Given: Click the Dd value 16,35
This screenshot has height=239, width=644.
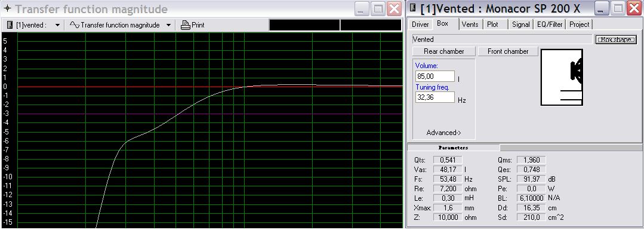Looking at the screenshot, I should coord(531,208).
